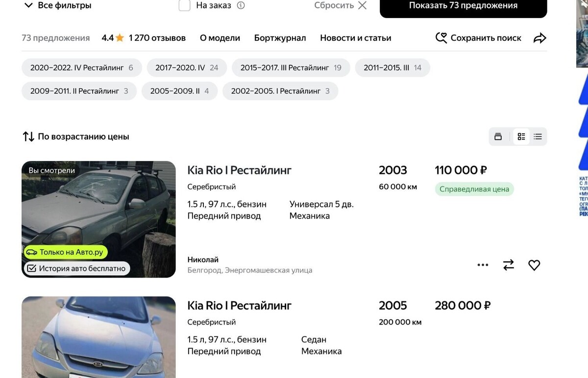Click Сохранить поиск

pyautogui.click(x=486, y=38)
